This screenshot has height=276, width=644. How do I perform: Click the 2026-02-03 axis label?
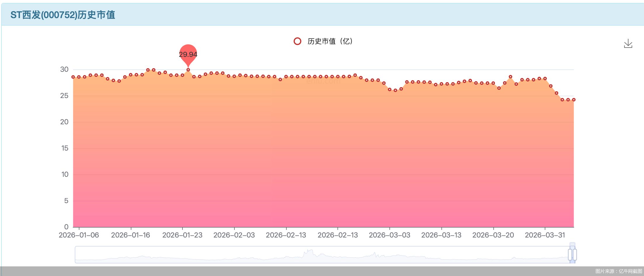tap(234, 235)
